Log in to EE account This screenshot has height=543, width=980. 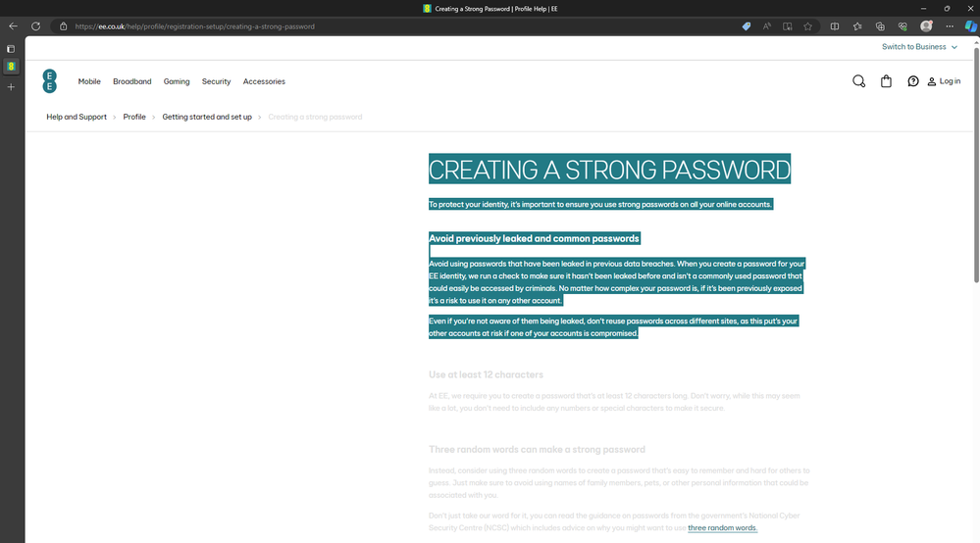point(944,81)
